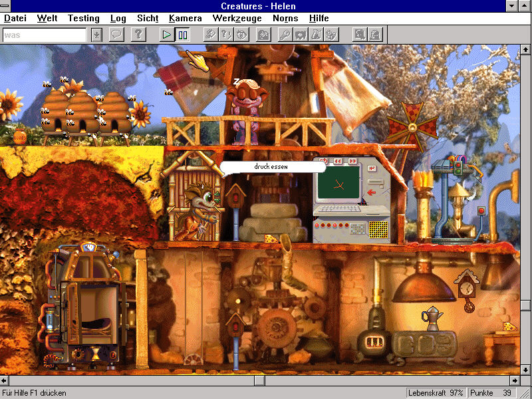Click the coffee pot on the stove
The image size is (532, 399).
click(x=433, y=319)
